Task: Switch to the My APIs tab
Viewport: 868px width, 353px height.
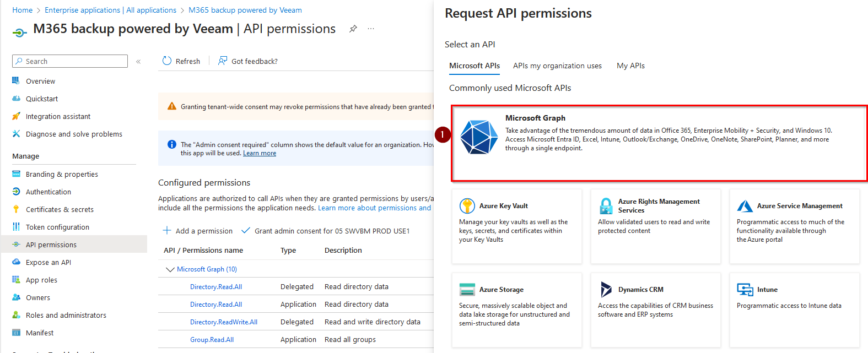Action: 630,66
